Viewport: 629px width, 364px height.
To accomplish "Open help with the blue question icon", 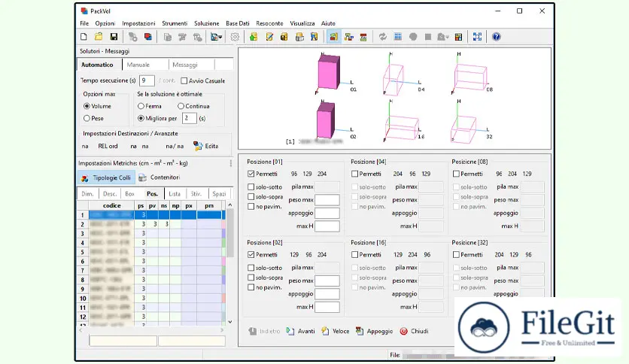I will pos(497,37).
